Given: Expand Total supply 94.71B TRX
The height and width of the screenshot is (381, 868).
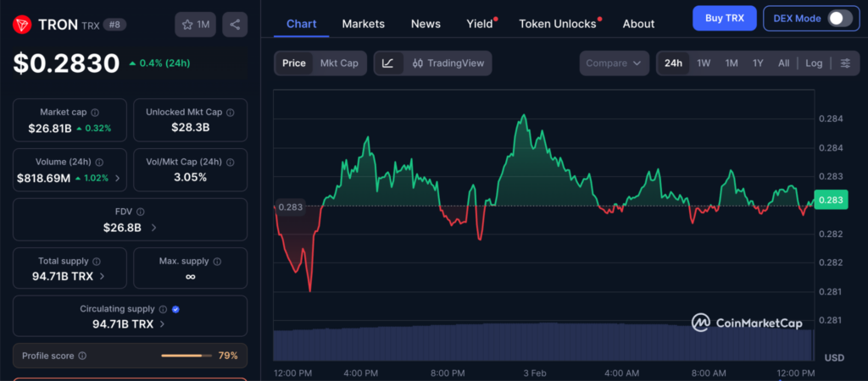Looking at the screenshot, I should pos(102,276).
